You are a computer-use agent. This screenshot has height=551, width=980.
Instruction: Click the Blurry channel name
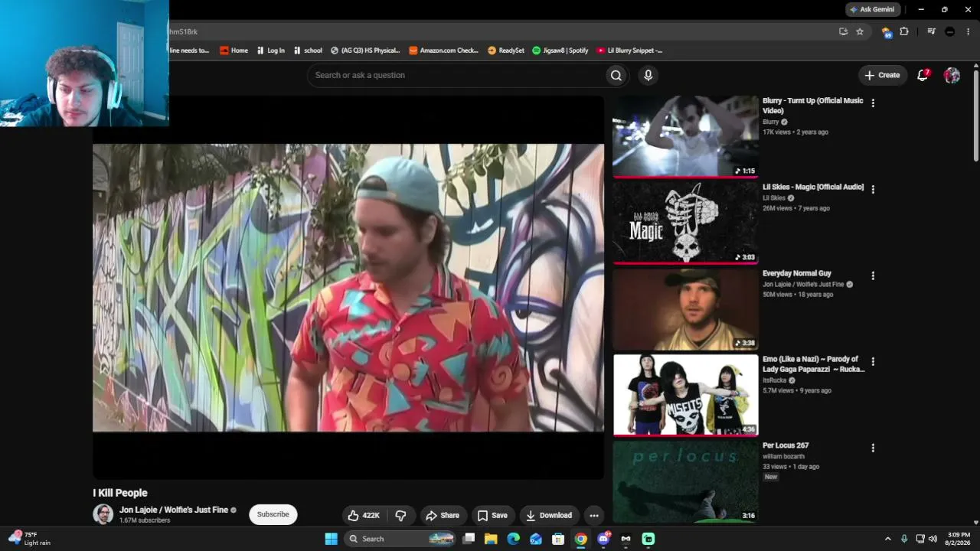(x=770, y=122)
